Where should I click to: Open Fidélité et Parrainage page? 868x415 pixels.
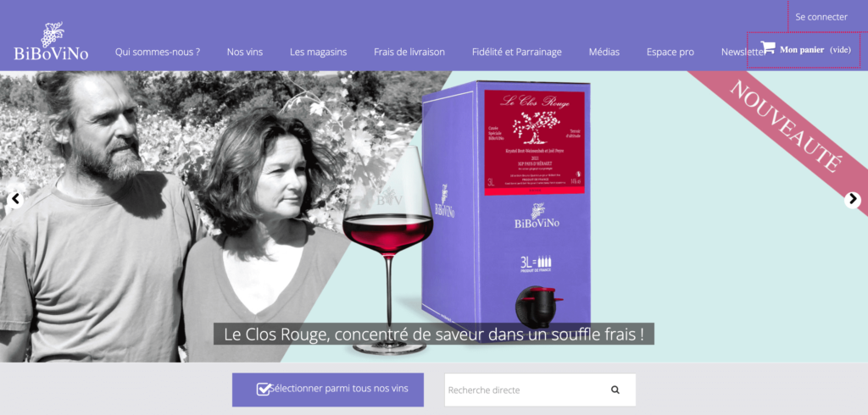517,52
